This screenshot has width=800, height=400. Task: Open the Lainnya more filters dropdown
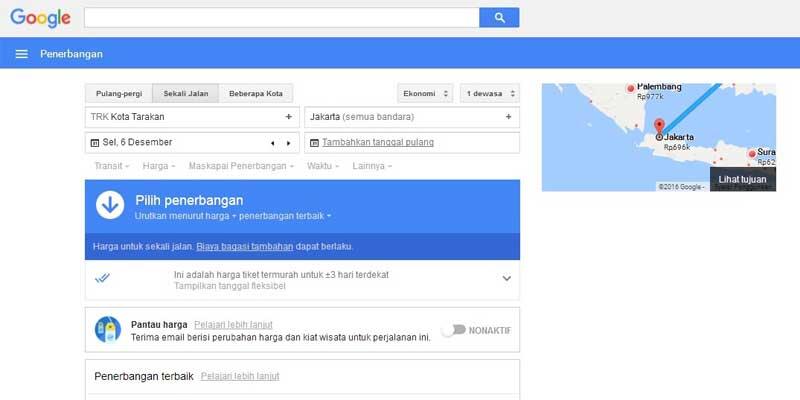372,166
